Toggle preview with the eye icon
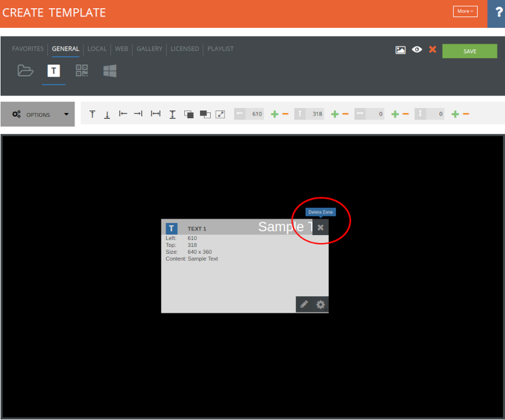Image resolution: width=505 pixels, height=420 pixels. click(417, 50)
